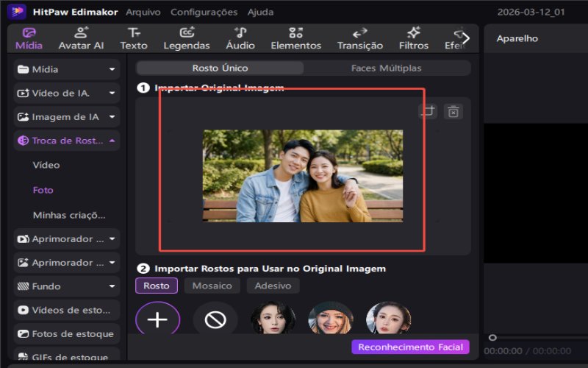This screenshot has width=588, height=368.
Task: Click the Reconhecimento Facial button
Action: pos(409,347)
